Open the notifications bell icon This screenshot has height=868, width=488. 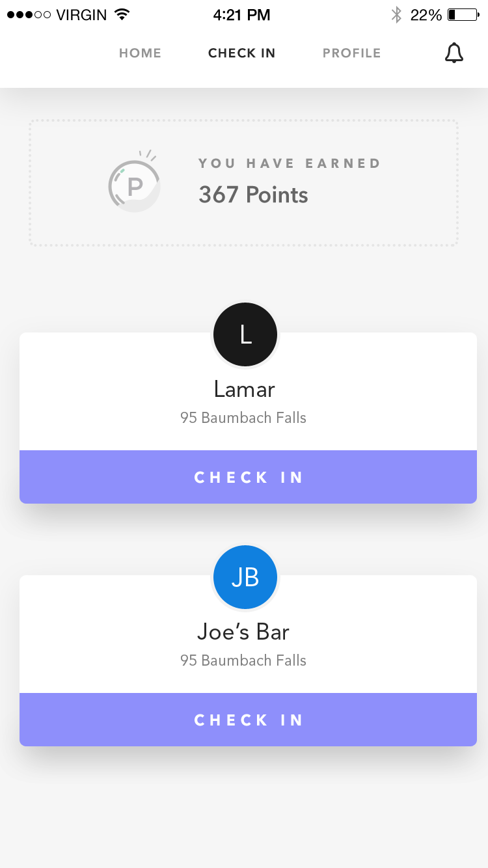click(x=454, y=53)
